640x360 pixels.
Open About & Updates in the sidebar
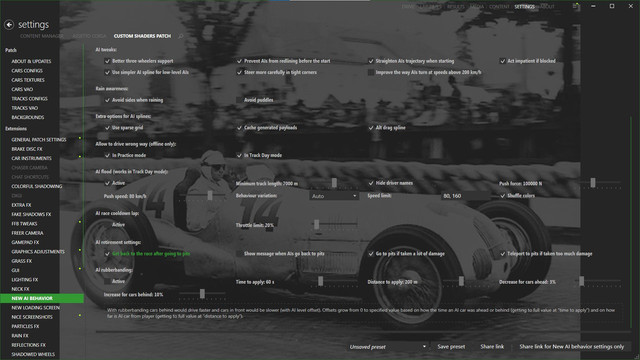click(31, 61)
